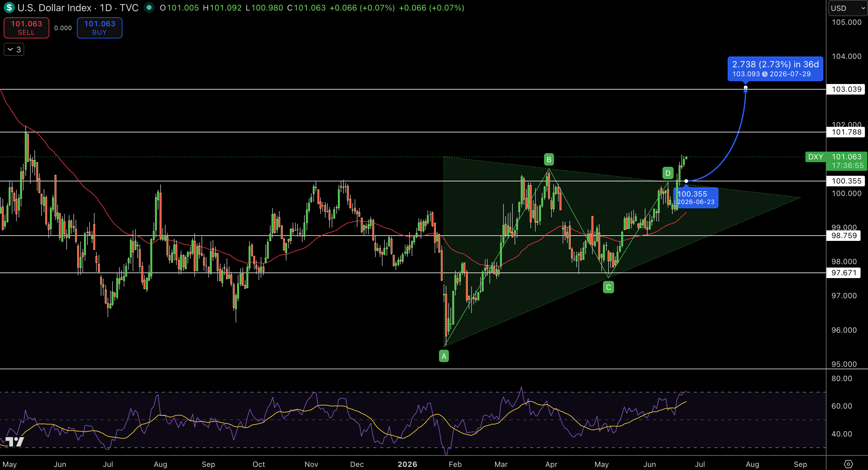Click the 101.063 current price label on the scale
Screen dimensions: 868x470
(x=846, y=157)
